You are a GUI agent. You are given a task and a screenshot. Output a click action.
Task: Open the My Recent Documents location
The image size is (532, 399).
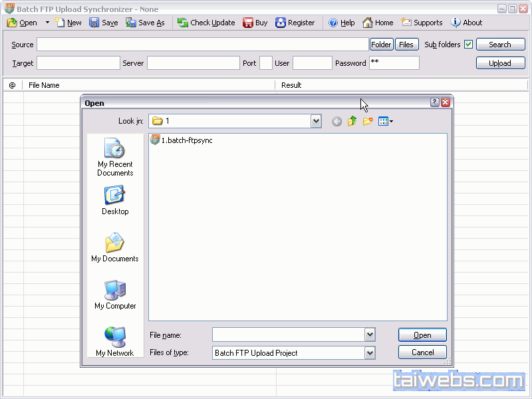point(115,158)
